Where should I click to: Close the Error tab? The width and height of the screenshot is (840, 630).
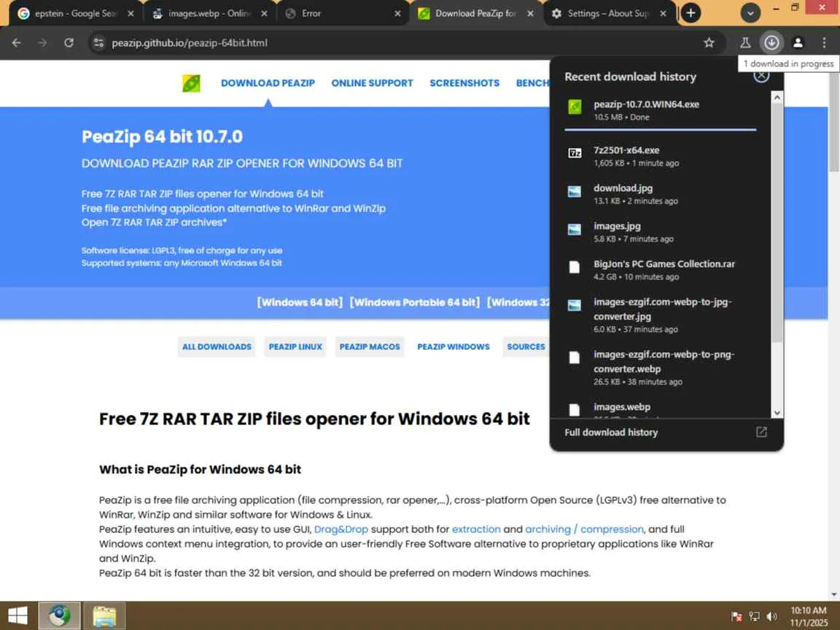click(397, 13)
